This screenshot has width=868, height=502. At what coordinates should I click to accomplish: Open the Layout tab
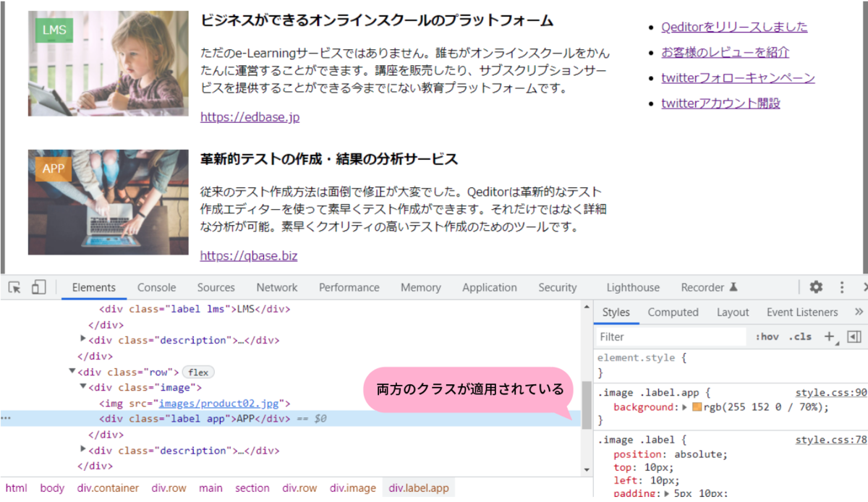coord(733,312)
